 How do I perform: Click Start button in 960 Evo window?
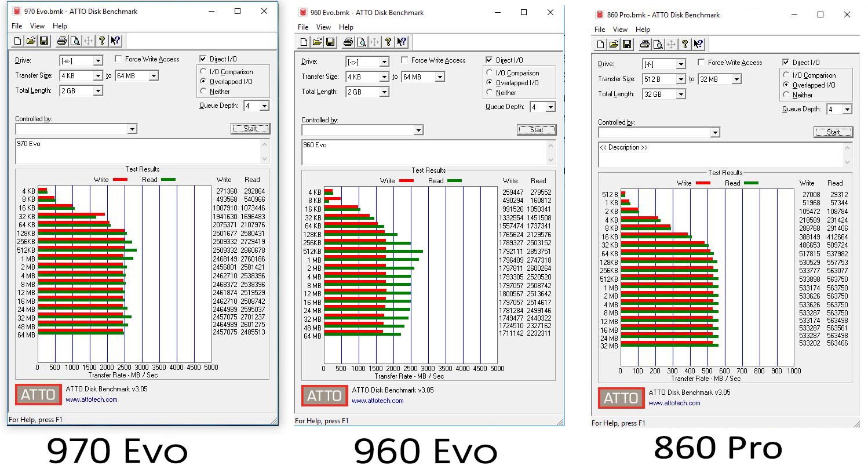click(x=537, y=130)
